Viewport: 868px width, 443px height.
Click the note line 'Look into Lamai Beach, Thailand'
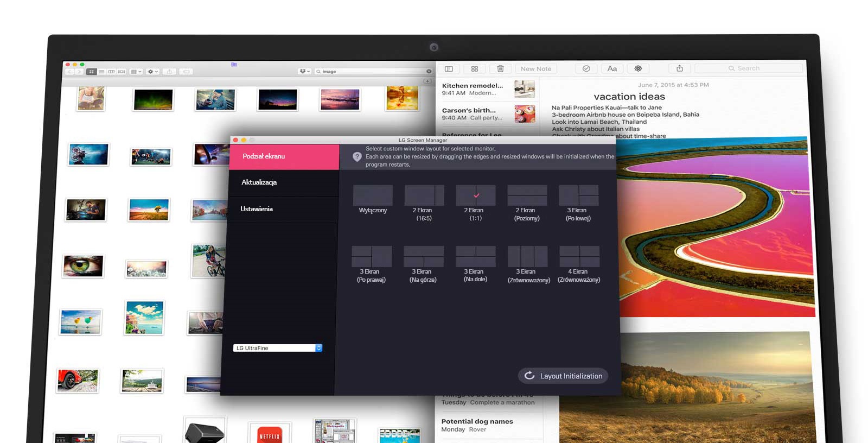(599, 122)
